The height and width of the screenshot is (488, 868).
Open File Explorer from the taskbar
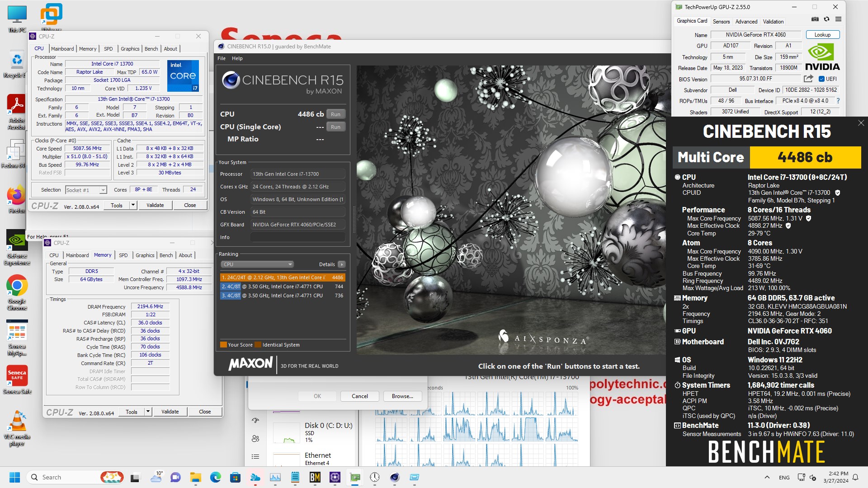[195, 477]
